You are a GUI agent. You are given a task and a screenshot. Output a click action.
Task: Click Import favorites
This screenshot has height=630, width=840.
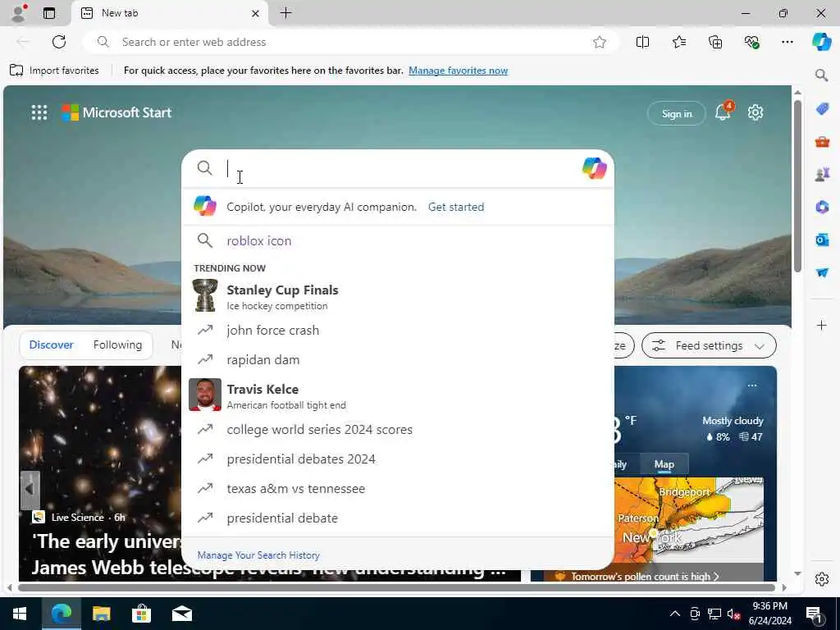point(55,71)
